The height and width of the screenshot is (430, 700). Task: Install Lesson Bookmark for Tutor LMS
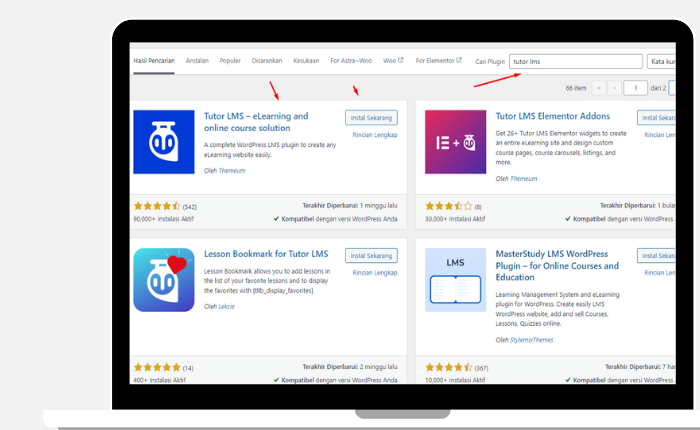(371, 256)
